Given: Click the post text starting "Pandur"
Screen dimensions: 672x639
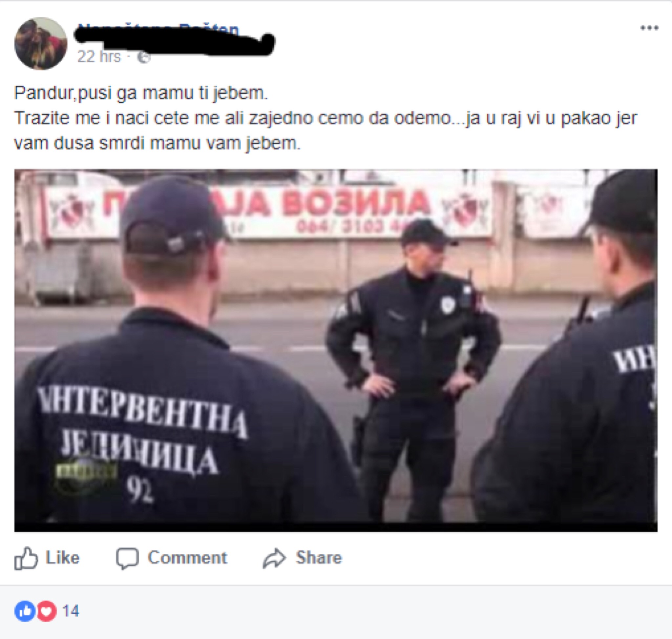Looking at the screenshot, I should coord(141,93).
